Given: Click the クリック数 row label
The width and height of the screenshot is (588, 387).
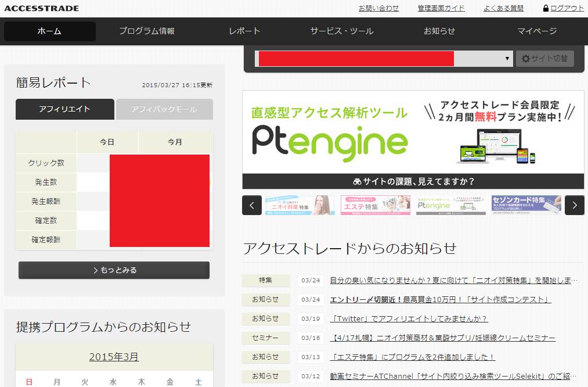Looking at the screenshot, I should (46, 163).
